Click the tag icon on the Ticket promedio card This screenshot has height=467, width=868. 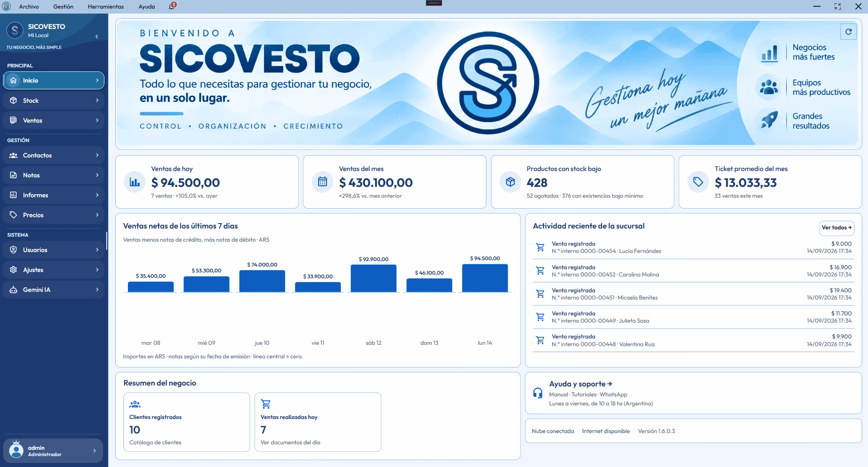click(698, 182)
